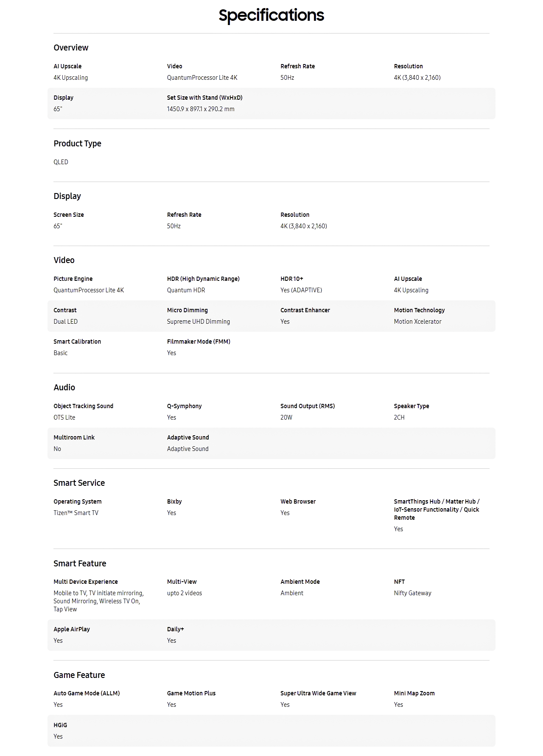Click the Filmmaker Mode (FMM) label

click(199, 342)
